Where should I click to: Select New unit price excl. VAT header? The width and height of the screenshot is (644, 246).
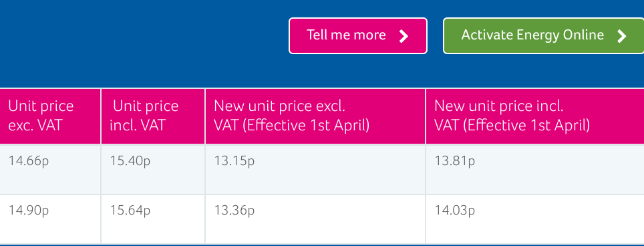tap(315, 116)
